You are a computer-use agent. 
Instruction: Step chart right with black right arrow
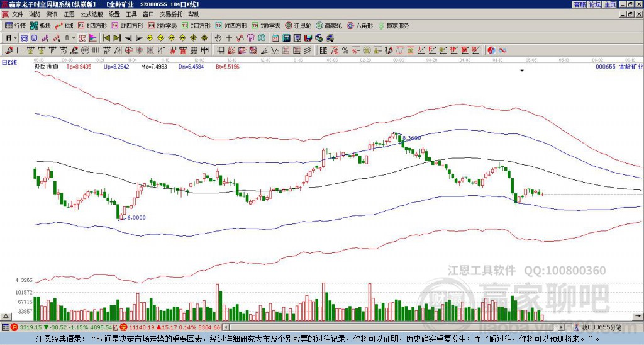tap(139, 38)
